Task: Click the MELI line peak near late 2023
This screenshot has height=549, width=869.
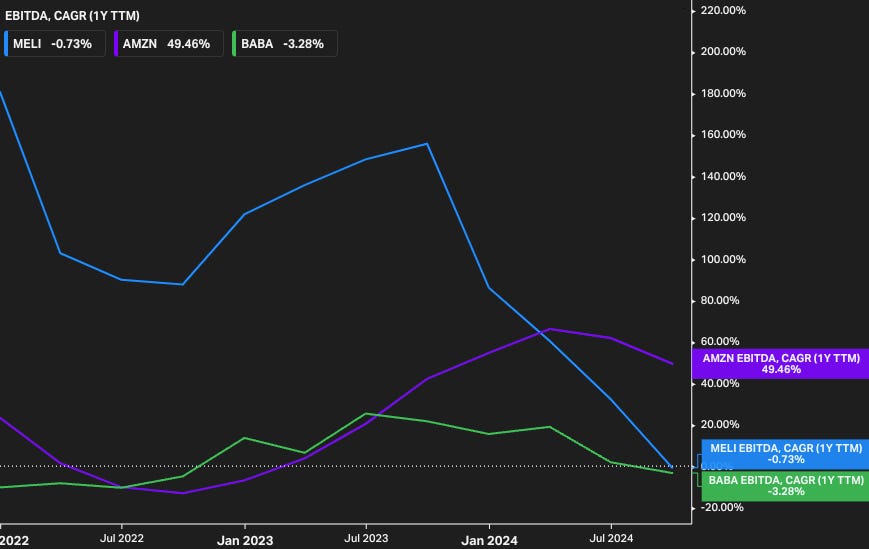Action: [427, 144]
